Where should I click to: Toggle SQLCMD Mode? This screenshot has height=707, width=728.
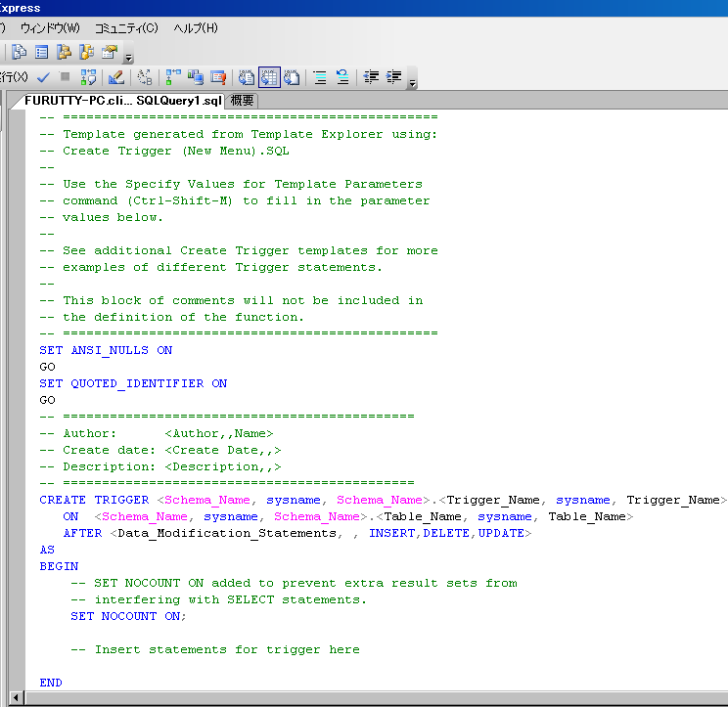(x=218, y=77)
